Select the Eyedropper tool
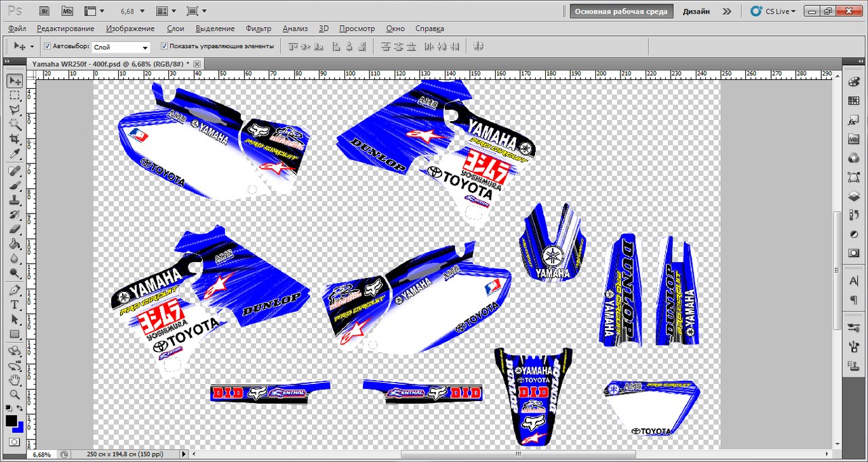The image size is (868, 462). pyautogui.click(x=14, y=153)
